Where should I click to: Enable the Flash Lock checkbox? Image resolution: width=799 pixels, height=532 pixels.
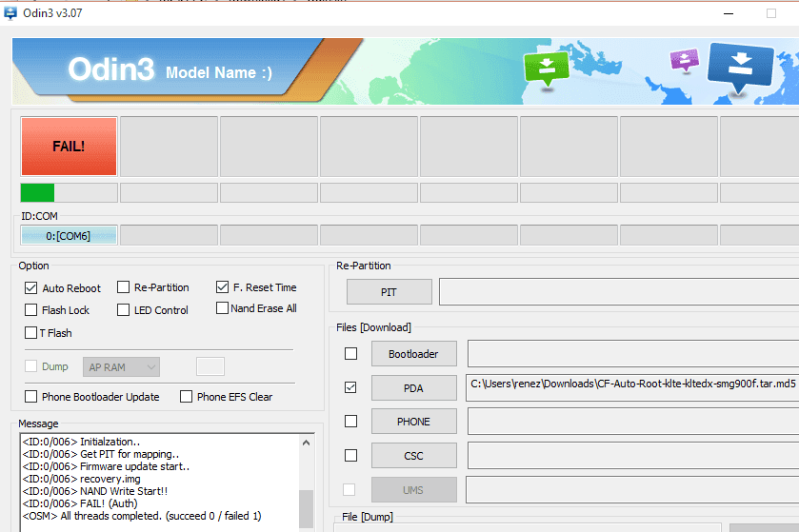coord(31,310)
